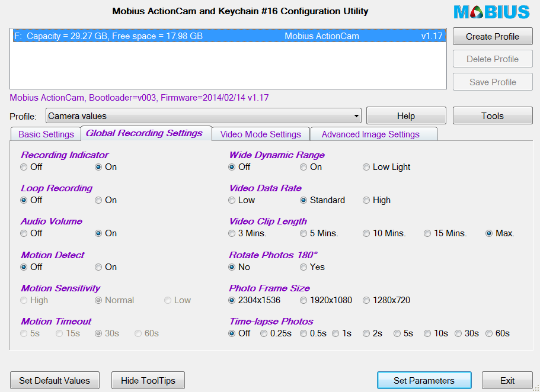Click the Mobius logo
The width and height of the screenshot is (540, 392).
tap(491, 12)
